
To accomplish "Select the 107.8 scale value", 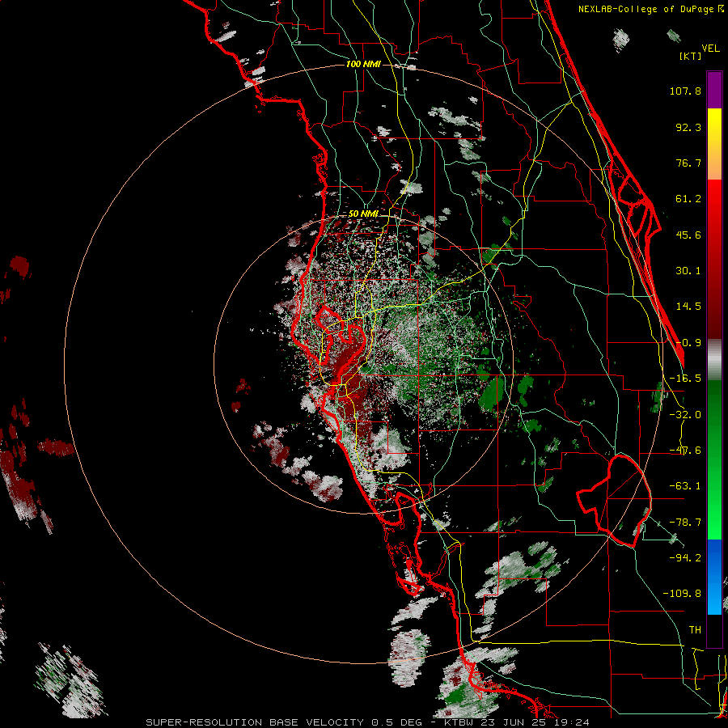I will click(x=685, y=91).
